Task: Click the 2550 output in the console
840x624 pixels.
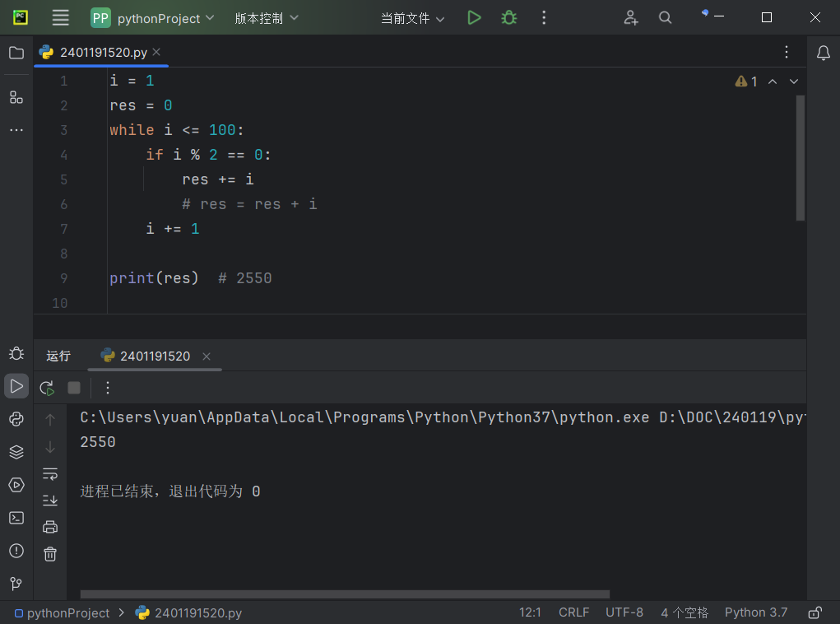Action: [98, 442]
